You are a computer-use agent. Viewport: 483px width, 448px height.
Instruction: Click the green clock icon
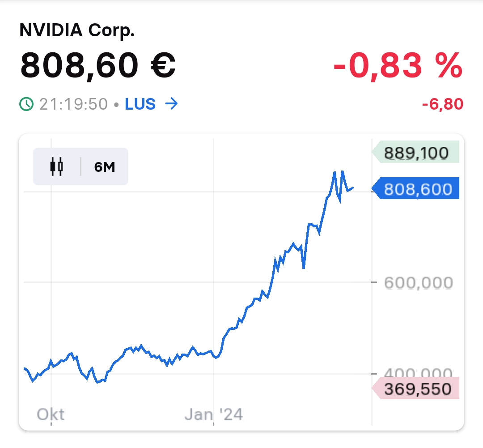[26, 104]
